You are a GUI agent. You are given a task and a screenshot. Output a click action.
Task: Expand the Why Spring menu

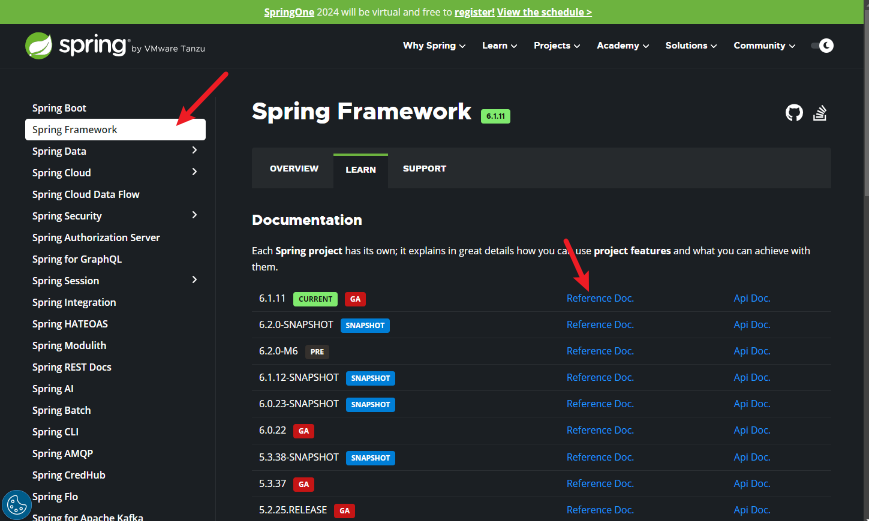coord(434,45)
